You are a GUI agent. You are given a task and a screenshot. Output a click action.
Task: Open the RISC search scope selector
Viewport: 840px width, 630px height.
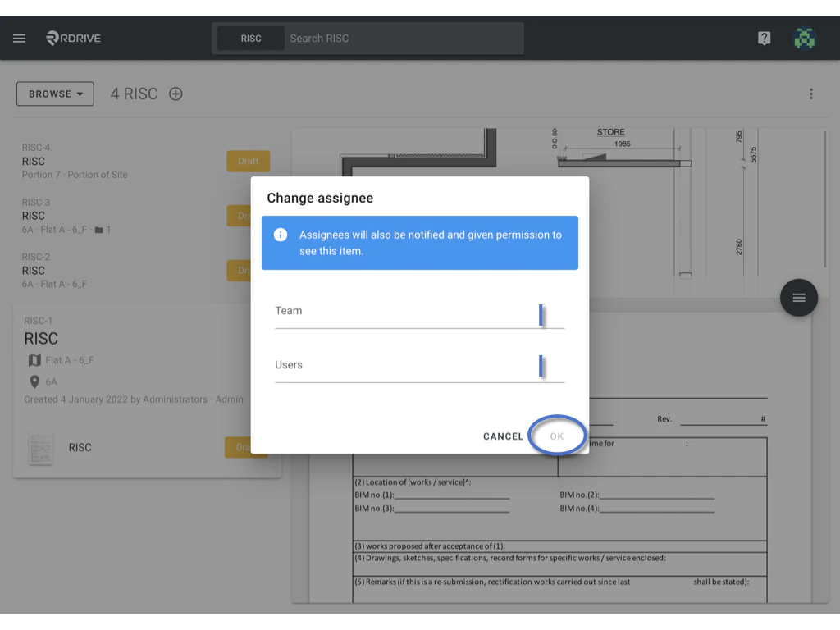(x=250, y=38)
